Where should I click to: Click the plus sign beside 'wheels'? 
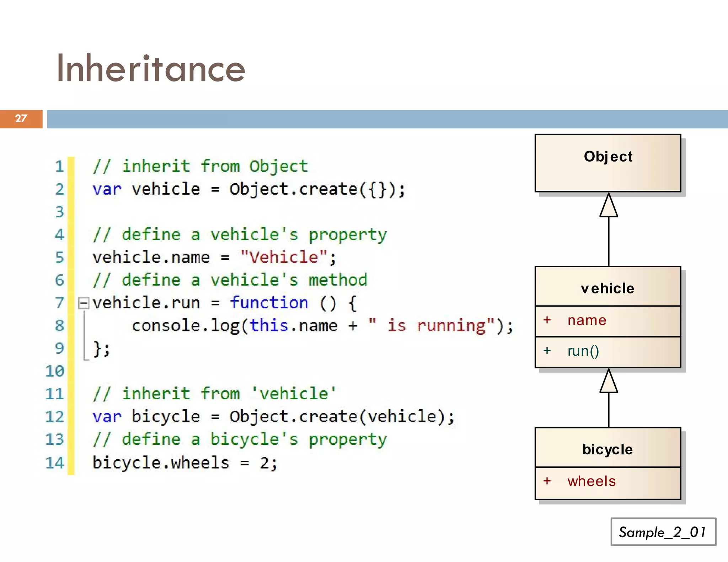[x=547, y=481]
